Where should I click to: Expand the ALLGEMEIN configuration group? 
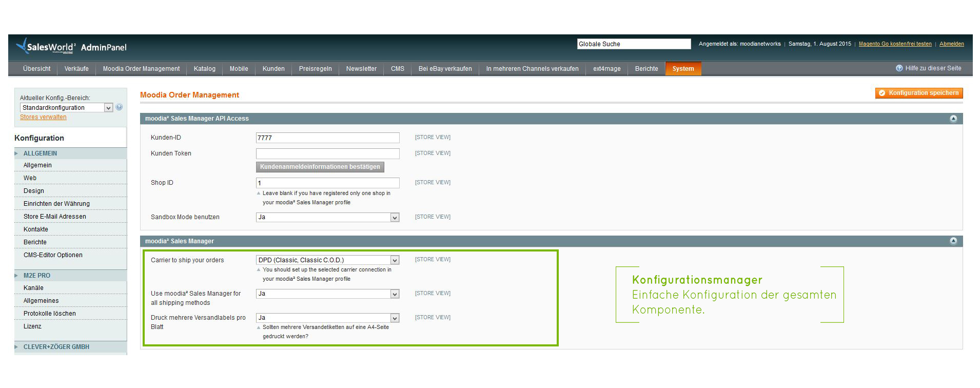tap(70, 153)
